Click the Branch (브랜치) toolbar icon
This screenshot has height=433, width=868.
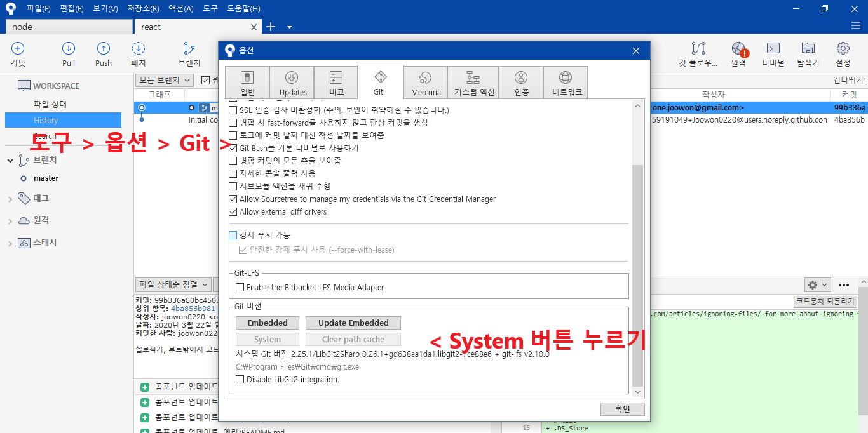tap(189, 48)
